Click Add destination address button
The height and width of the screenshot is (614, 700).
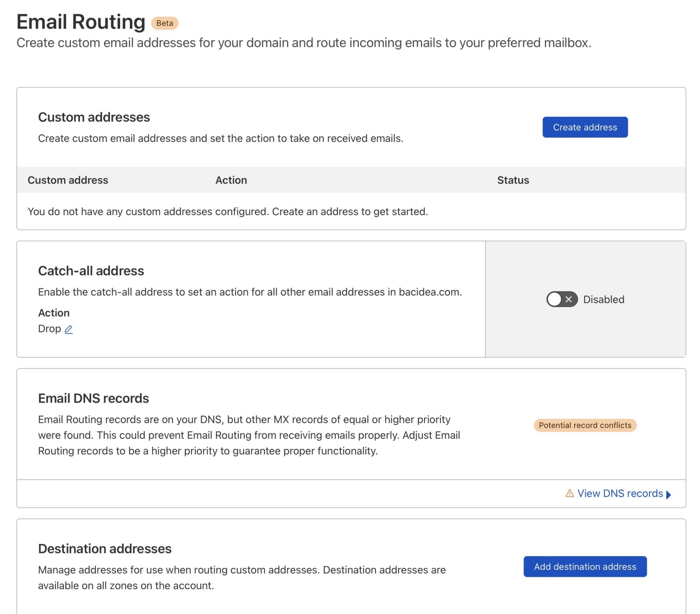click(x=585, y=566)
